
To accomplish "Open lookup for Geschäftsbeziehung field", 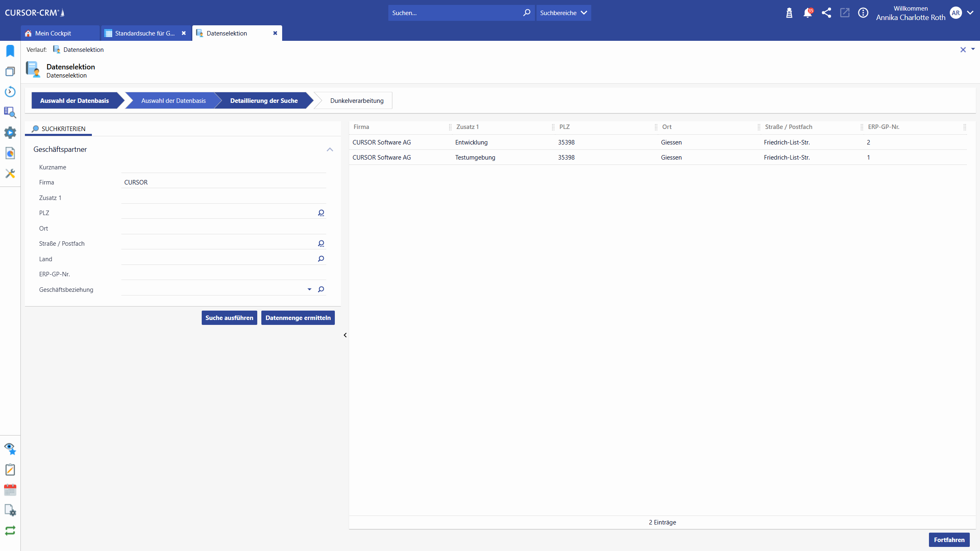I will click(321, 289).
